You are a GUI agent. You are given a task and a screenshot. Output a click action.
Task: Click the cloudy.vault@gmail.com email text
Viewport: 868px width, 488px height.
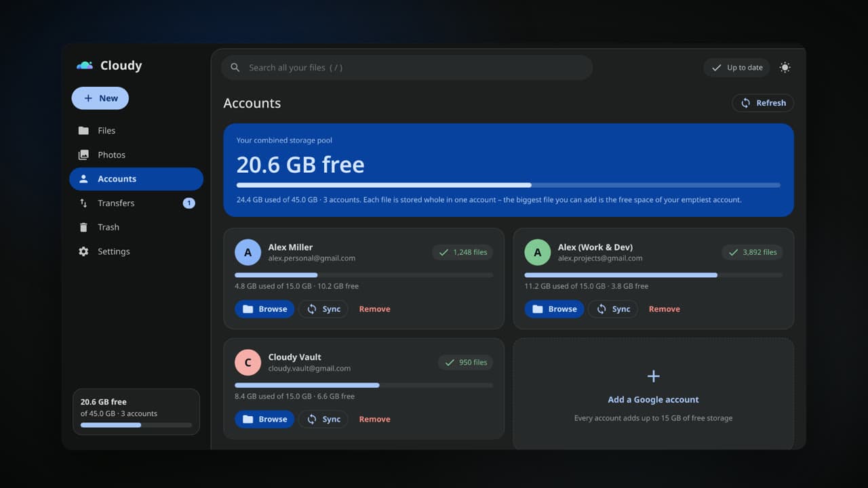309,369
